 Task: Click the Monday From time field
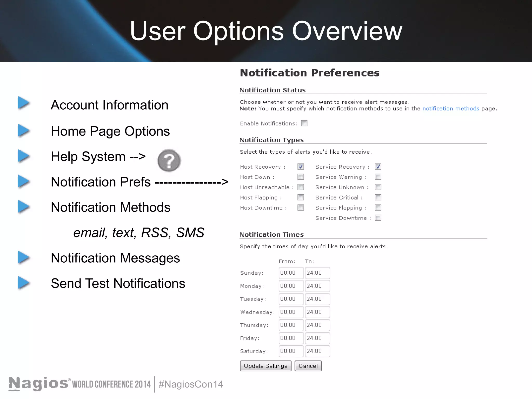point(291,286)
